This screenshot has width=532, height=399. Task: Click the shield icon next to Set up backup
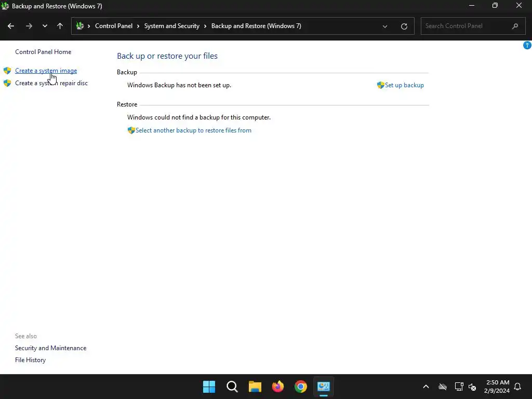tap(380, 85)
